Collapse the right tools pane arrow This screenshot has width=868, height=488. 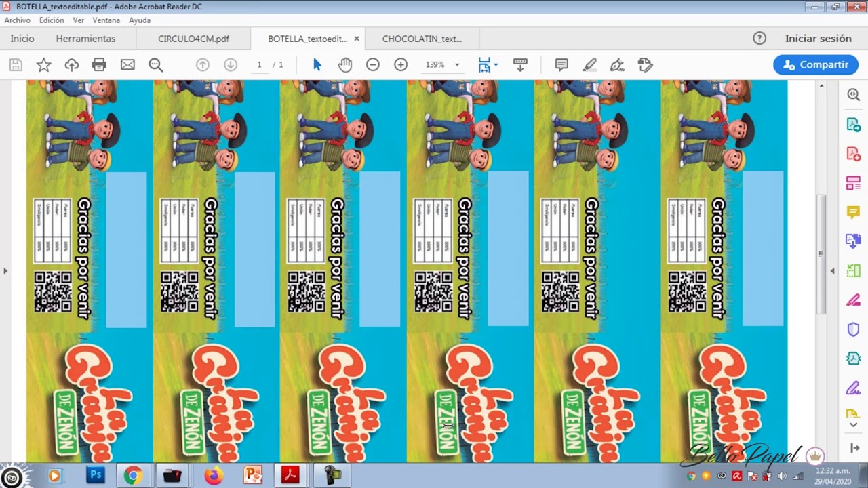(x=833, y=271)
